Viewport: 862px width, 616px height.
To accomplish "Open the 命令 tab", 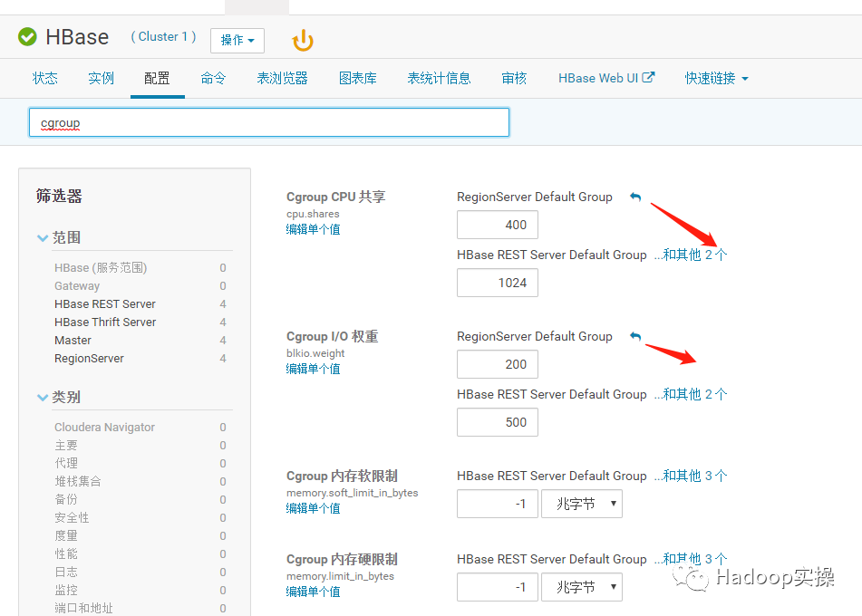I will point(213,79).
